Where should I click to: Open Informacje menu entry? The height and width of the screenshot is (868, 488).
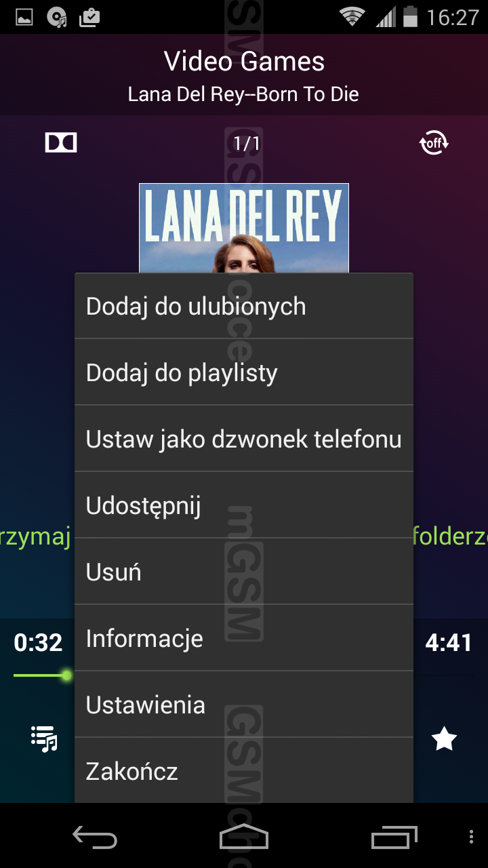pos(244,638)
